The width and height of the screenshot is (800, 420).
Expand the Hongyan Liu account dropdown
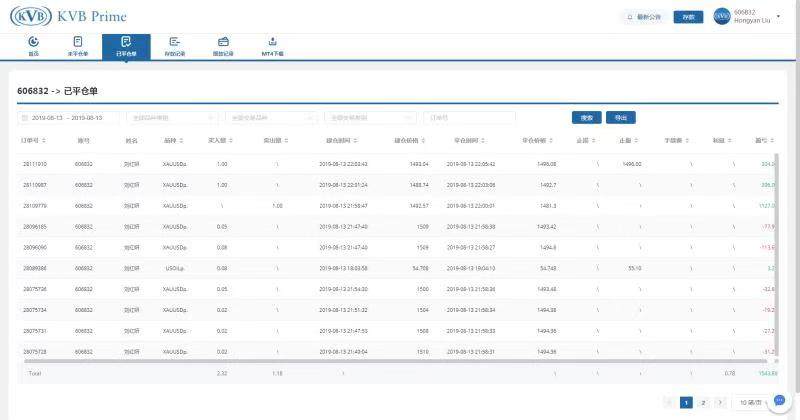pyautogui.click(x=776, y=17)
